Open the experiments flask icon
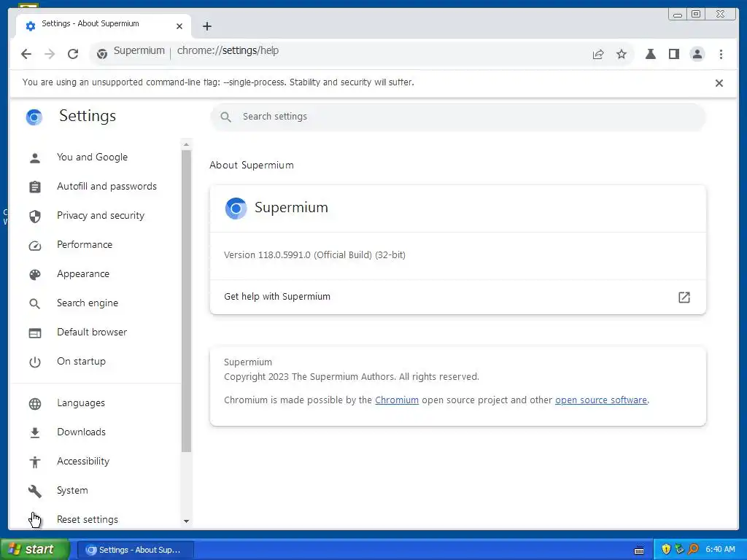This screenshot has height=560, width=747. [650, 54]
